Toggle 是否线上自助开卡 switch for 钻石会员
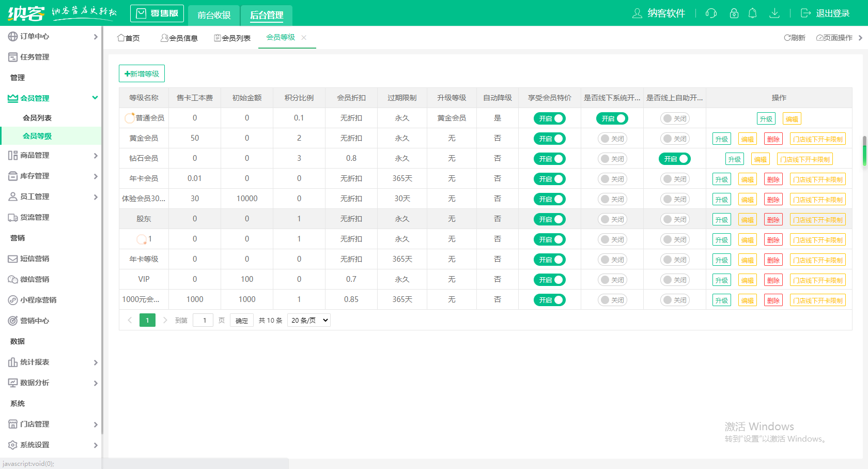Screen dimensions: 868x469 [674, 159]
